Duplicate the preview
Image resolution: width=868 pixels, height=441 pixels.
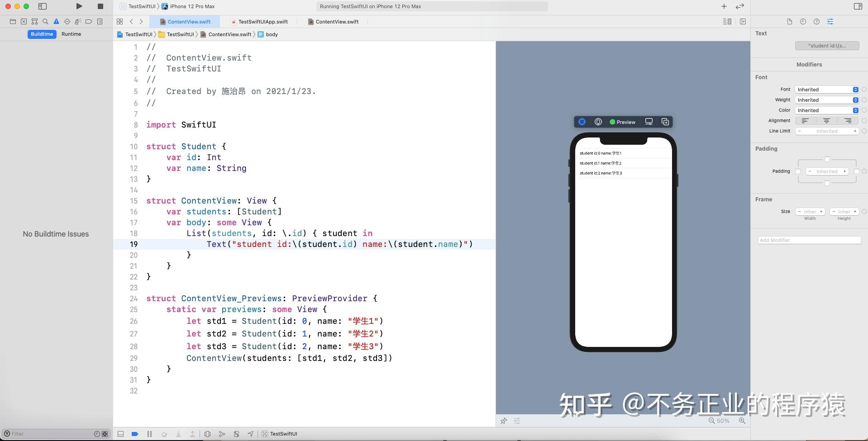pos(665,122)
